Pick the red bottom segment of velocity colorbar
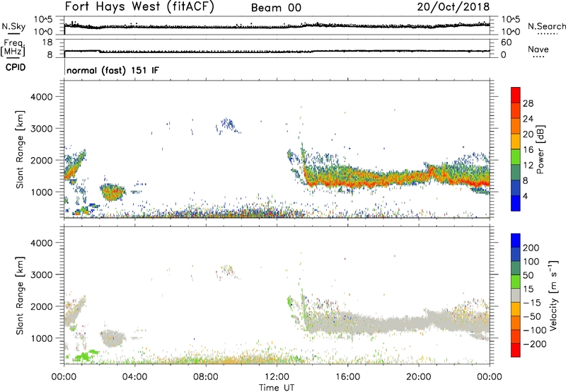The height and width of the screenshot is (392, 566). pos(516,350)
